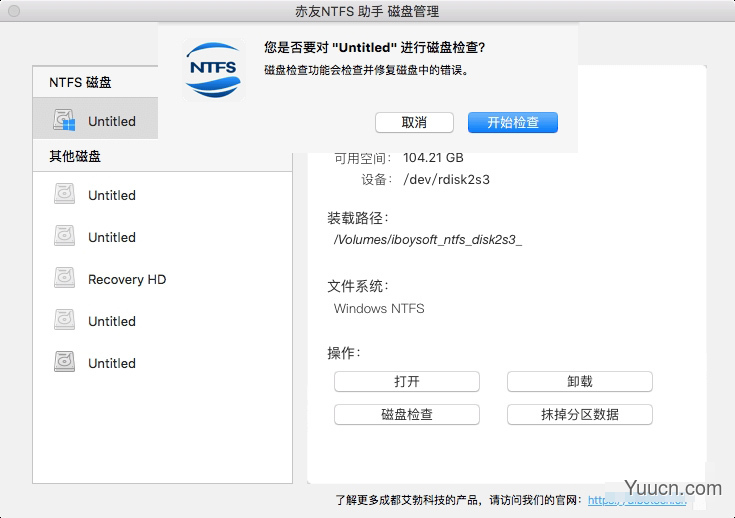
Task: Click the mount path /Volumes/iboysoft_ntfs_disk2s3_
Action: [x=428, y=240]
